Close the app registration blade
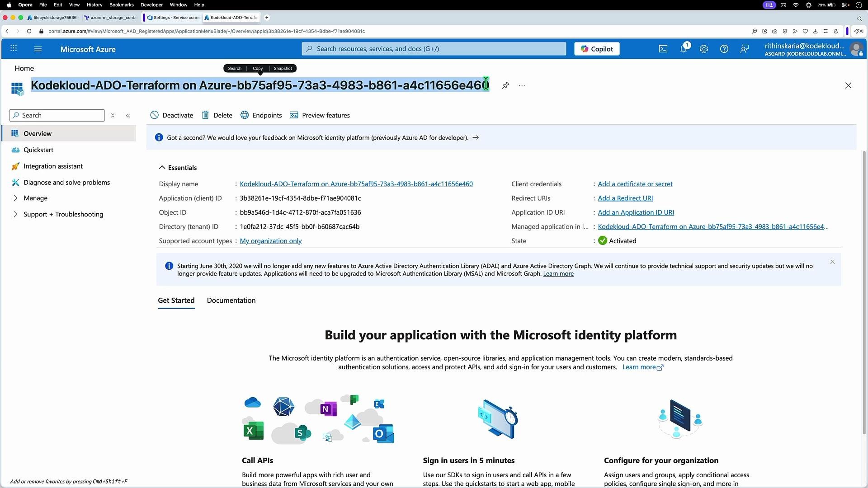This screenshot has height=488, width=868. coord(848,85)
